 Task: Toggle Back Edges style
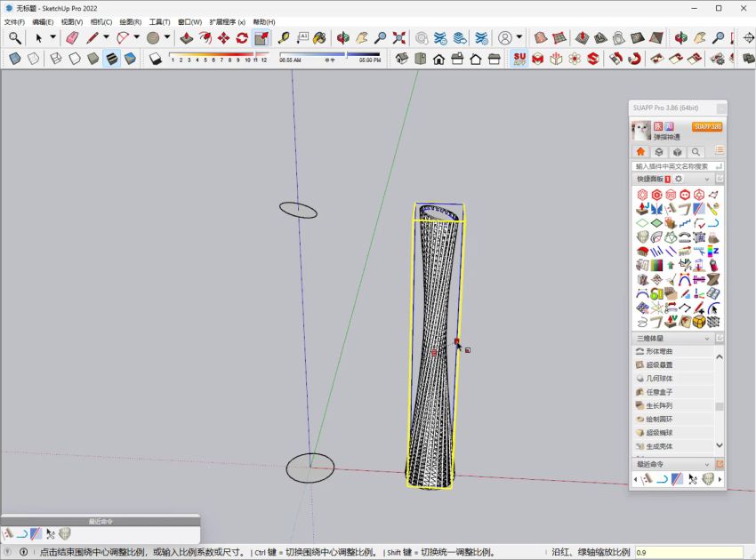(x=33, y=59)
